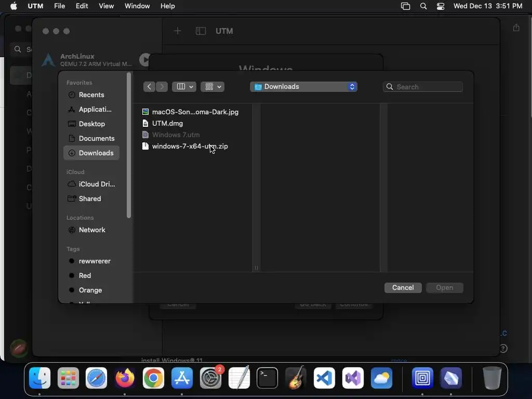
Task: Open Launchpad from the Dock
Action: coord(68,378)
